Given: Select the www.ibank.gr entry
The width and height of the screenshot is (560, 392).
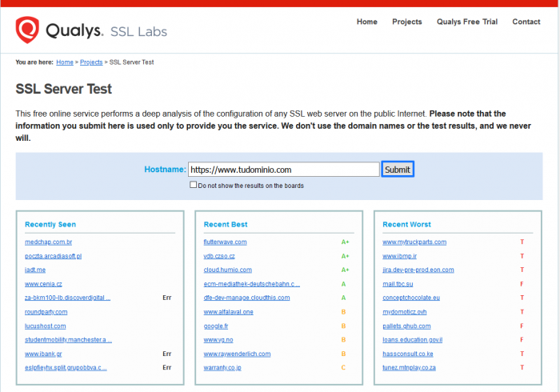Looking at the screenshot, I should pyautogui.click(x=43, y=354).
